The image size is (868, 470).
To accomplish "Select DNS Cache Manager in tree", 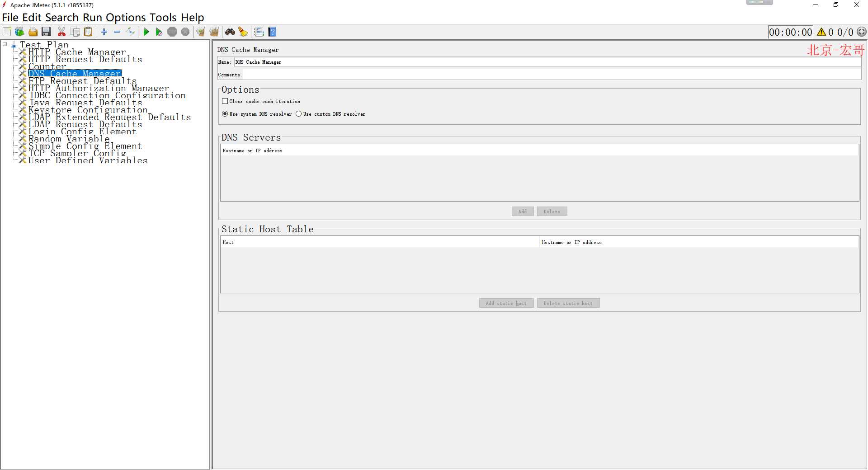I will coord(75,74).
